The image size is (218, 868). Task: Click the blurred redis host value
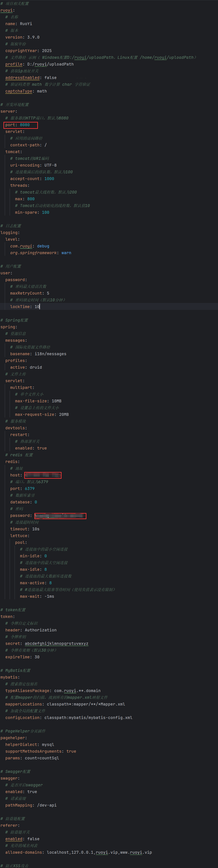[43, 475]
